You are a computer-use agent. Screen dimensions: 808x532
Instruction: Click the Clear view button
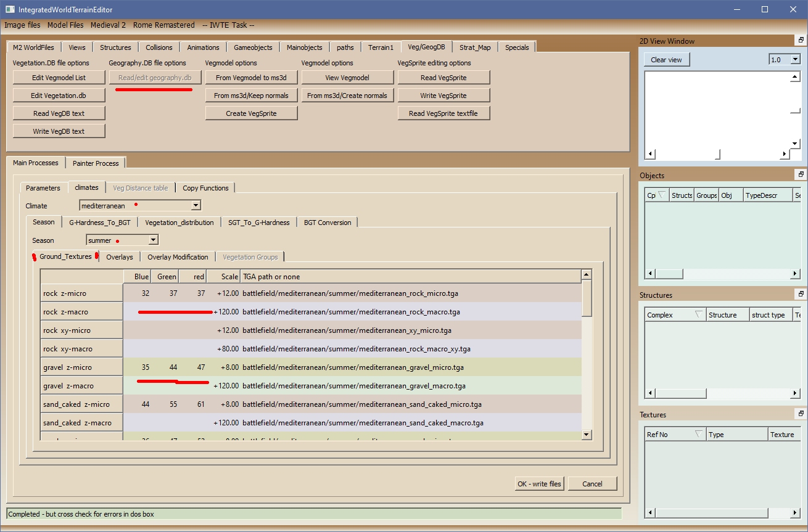click(667, 60)
